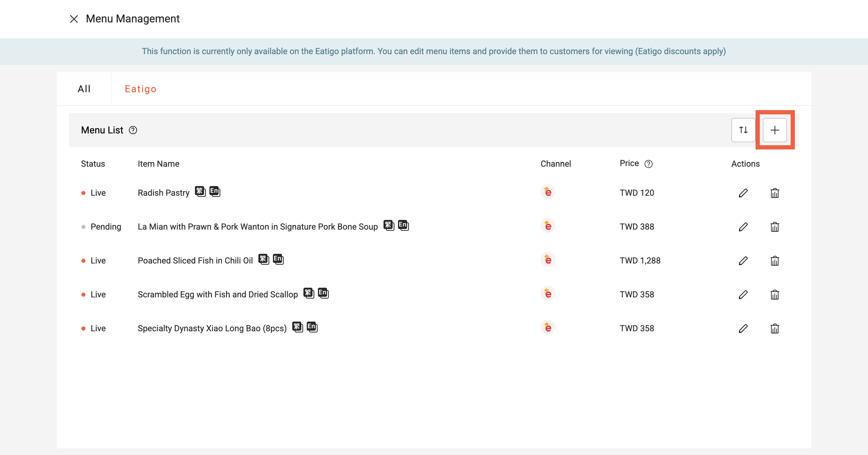Click the sort order arrows button
This screenshot has height=455, width=868.
pyautogui.click(x=743, y=130)
